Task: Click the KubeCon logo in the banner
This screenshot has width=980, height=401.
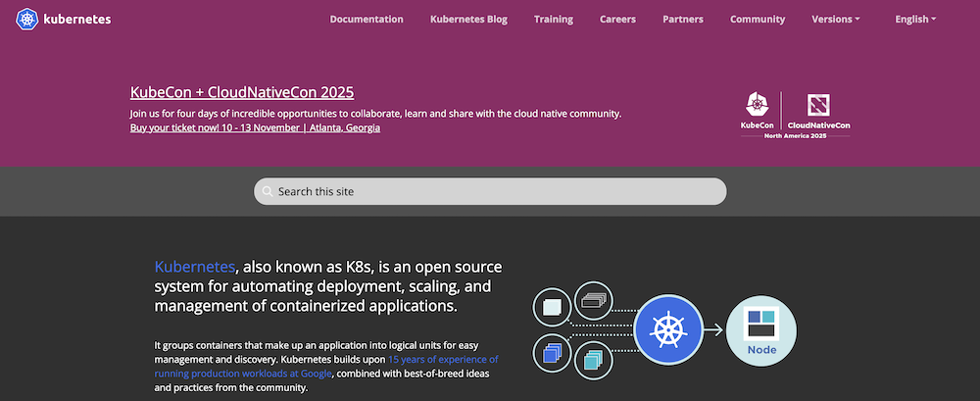Action: 758,111
